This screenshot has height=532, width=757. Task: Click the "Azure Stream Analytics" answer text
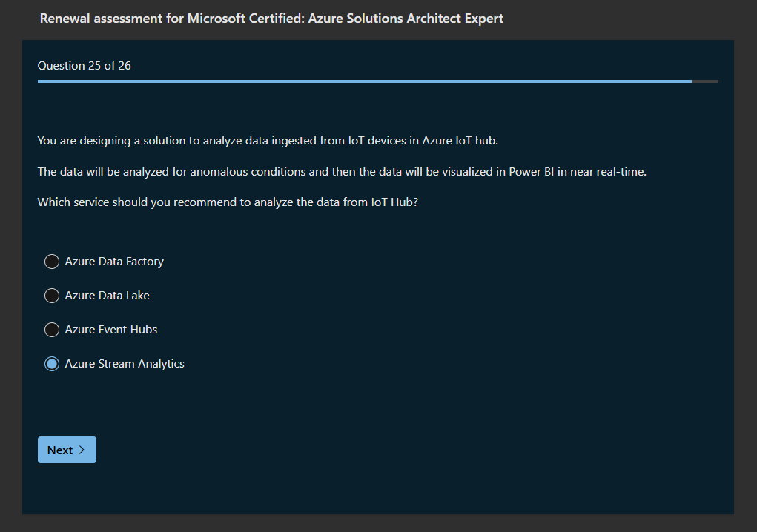[125, 364]
